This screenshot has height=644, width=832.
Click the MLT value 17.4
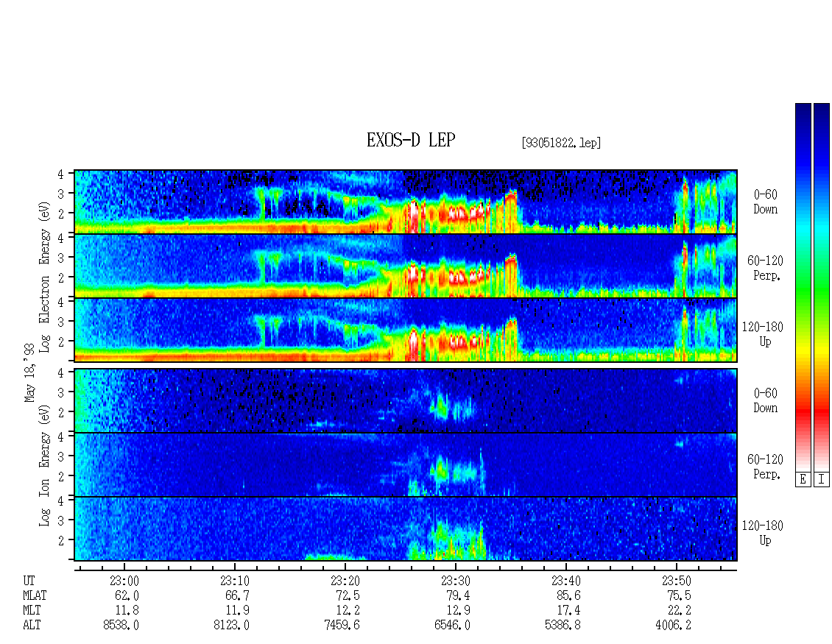tap(568, 611)
